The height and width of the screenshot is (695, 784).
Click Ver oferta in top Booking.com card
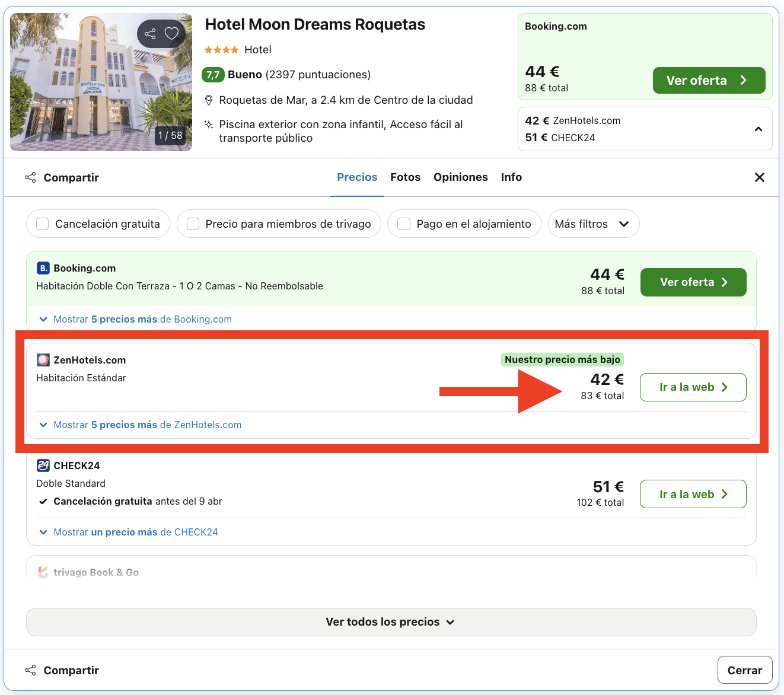pyautogui.click(x=709, y=81)
